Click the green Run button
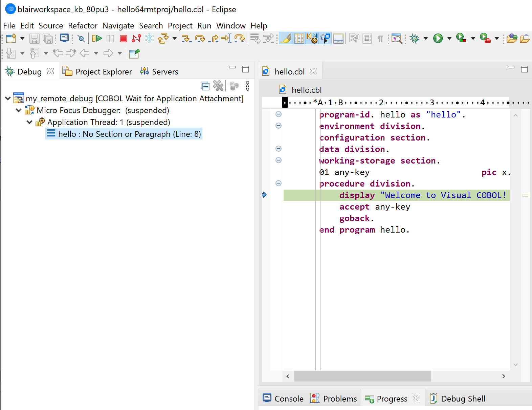This screenshot has height=410, width=532. tap(438, 39)
